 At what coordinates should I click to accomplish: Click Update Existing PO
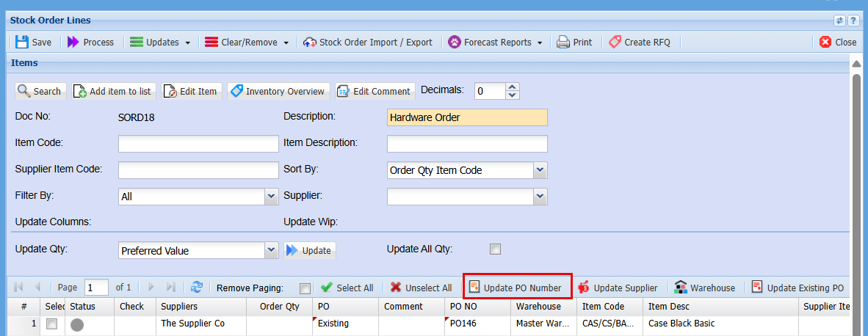[798, 288]
